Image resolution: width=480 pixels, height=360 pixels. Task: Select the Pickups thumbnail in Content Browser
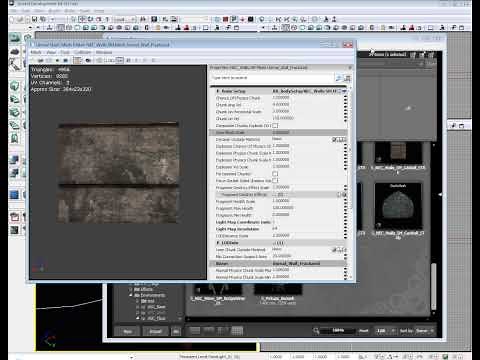pyautogui.click(x=278, y=289)
